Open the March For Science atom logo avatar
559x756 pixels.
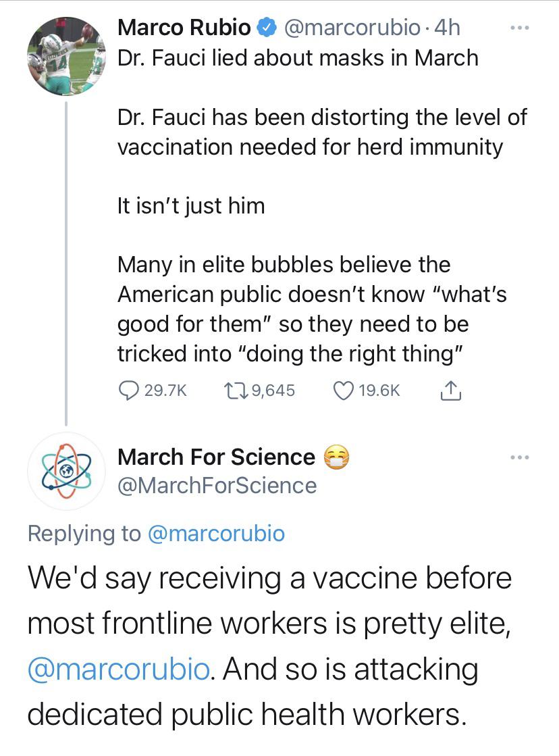(65, 471)
